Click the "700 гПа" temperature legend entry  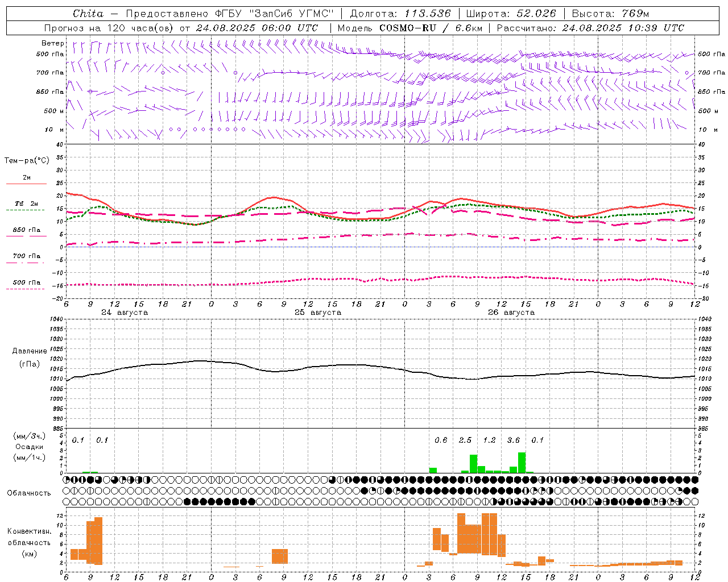[x=26, y=256]
